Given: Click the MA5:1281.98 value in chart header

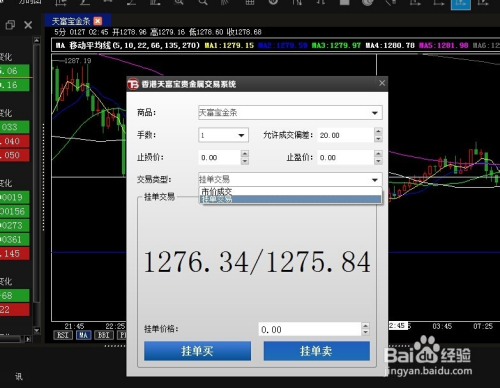Looking at the screenshot, I should click(444, 45).
